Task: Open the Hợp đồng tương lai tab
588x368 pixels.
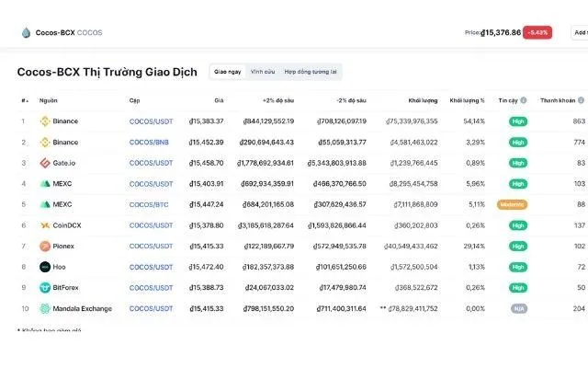Action: [x=311, y=72]
